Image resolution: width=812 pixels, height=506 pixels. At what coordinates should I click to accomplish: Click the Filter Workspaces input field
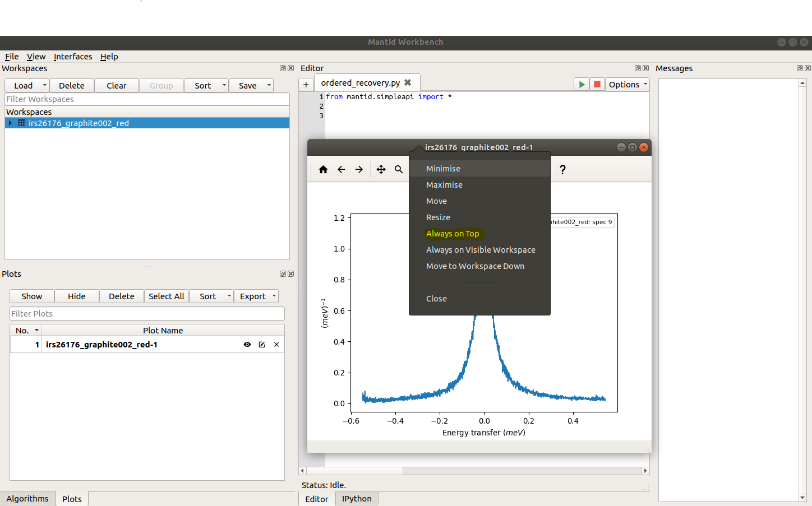147,99
